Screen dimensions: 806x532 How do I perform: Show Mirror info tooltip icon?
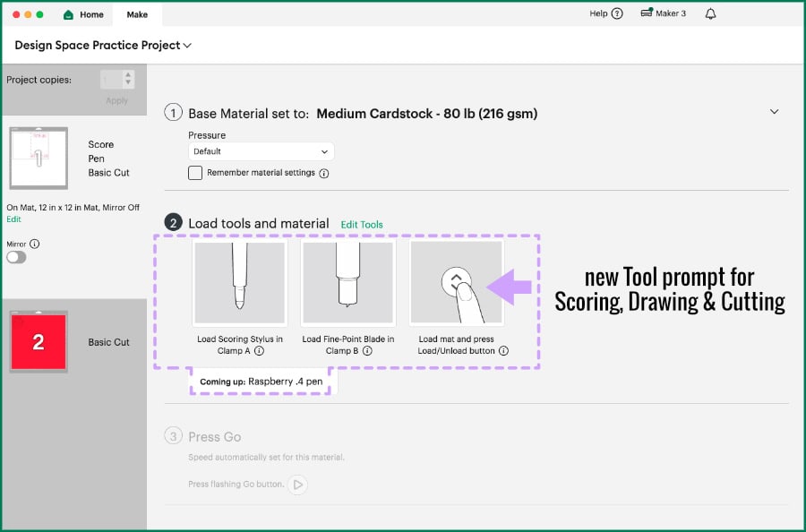pos(34,244)
